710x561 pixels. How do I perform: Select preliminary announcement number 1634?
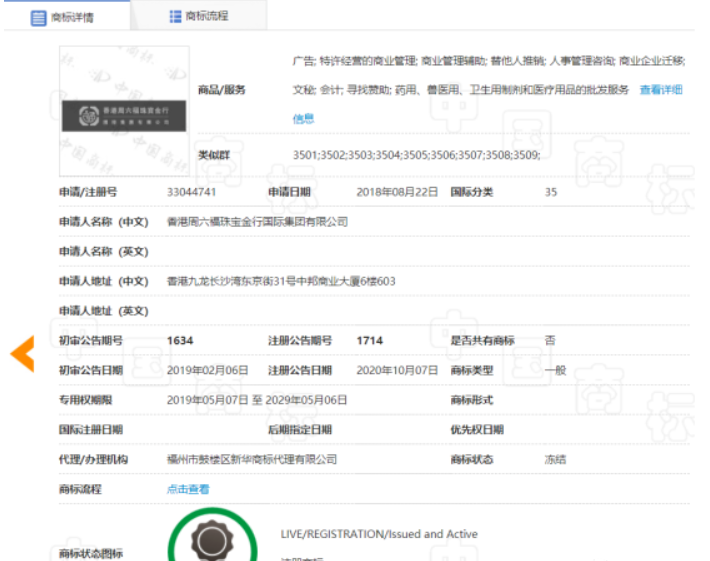coord(180,340)
